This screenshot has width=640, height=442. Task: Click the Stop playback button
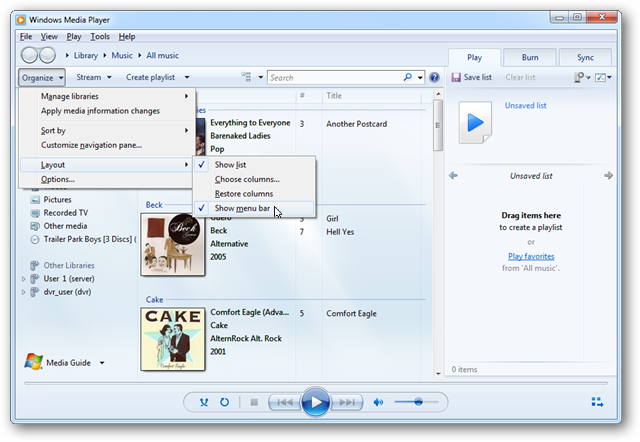pos(253,402)
